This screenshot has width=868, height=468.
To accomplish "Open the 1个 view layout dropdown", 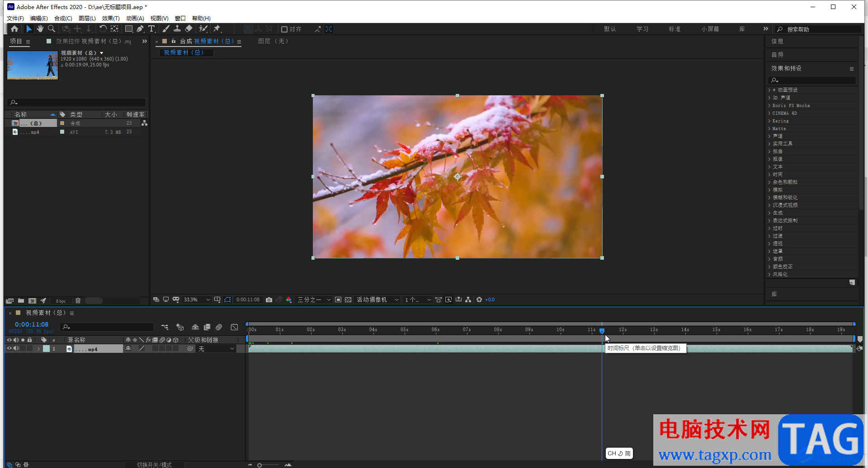I will pyautogui.click(x=418, y=300).
